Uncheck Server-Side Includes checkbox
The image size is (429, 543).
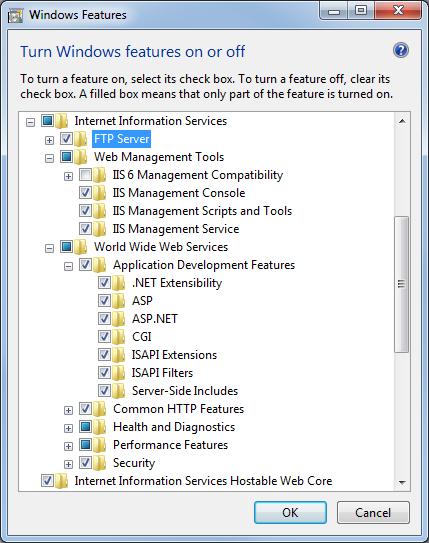point(104,391)
